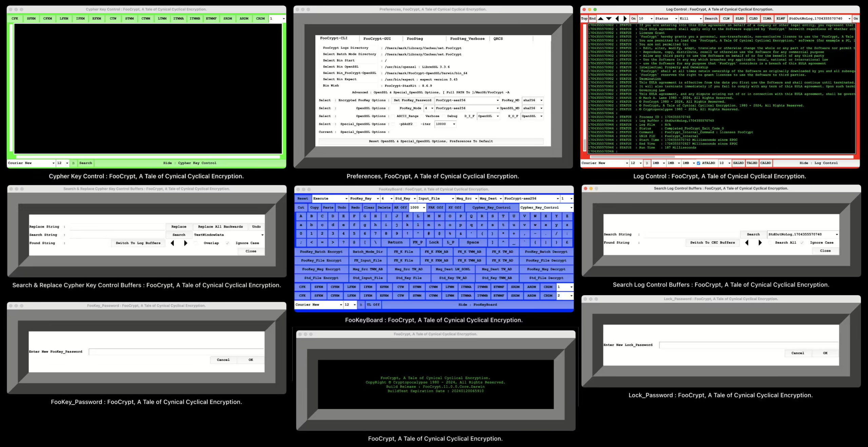
Task: Click the Enter New FooKey_Password input field
Action: coord(176,352)
